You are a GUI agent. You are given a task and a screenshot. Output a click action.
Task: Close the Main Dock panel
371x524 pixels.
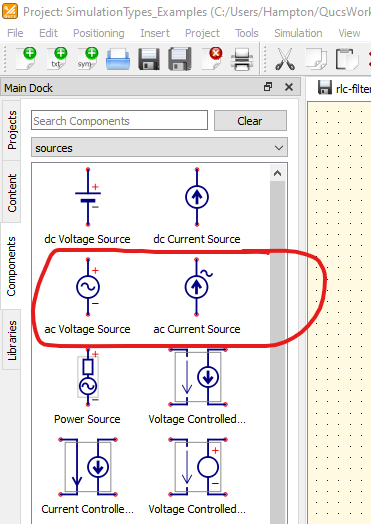click(x=289, y=88)
